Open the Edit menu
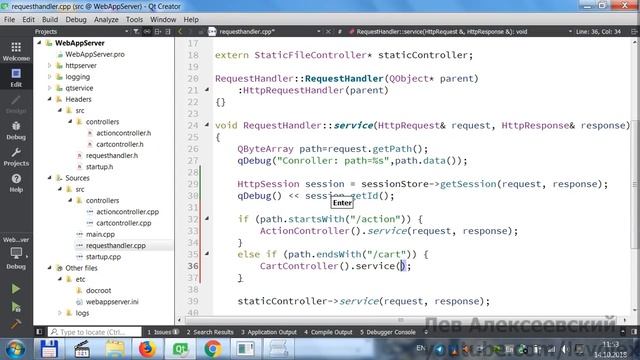The width and height of the screenshot is (640, 360). point(28,19)
